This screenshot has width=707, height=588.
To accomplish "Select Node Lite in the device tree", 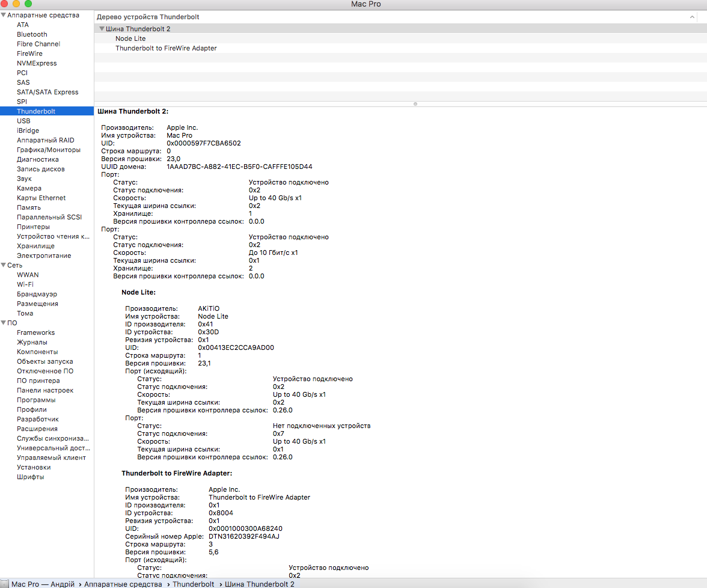I will coord(130,38).
